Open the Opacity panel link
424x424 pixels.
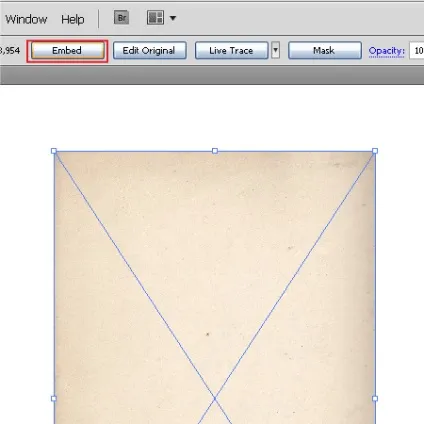coord(386,51)
